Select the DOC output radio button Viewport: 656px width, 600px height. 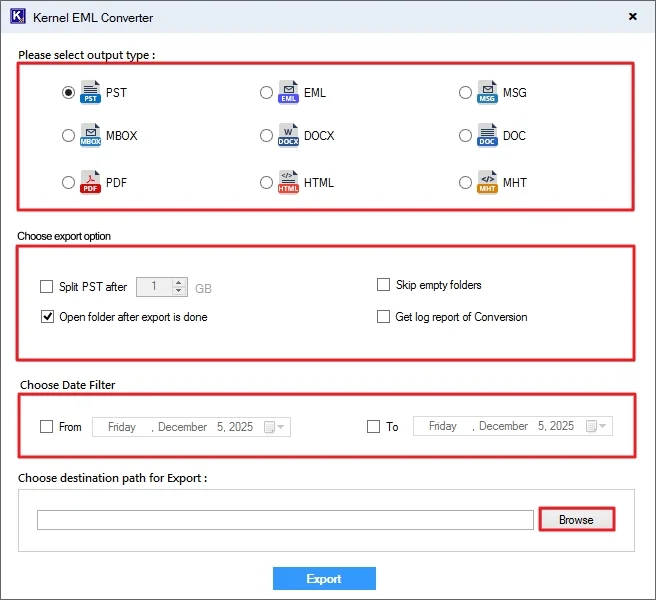(465, 136)
